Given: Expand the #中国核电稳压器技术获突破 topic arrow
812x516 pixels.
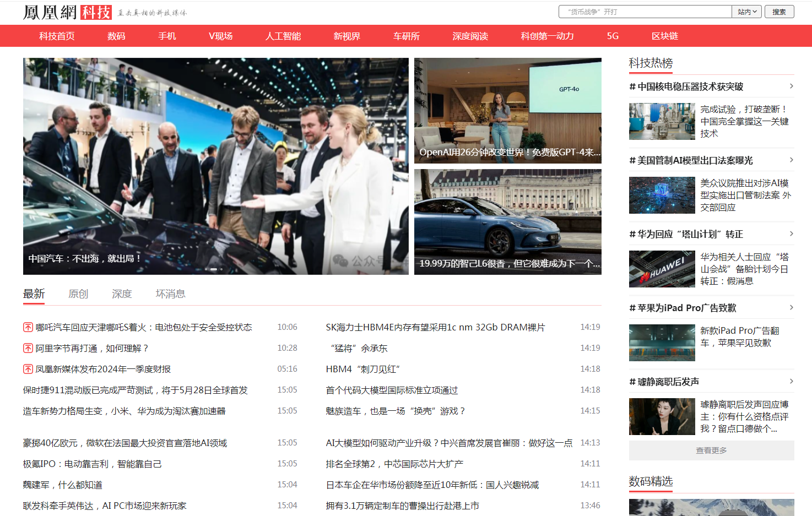Looking at the screenshot, I should [791, 86].
